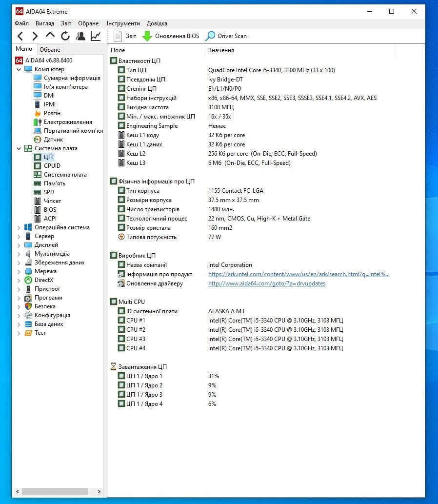Expand the Операційна система branch

click(19, 227)
